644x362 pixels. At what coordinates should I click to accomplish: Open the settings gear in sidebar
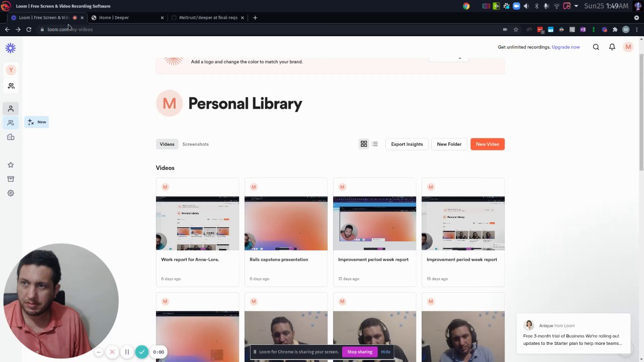[11, 193]
